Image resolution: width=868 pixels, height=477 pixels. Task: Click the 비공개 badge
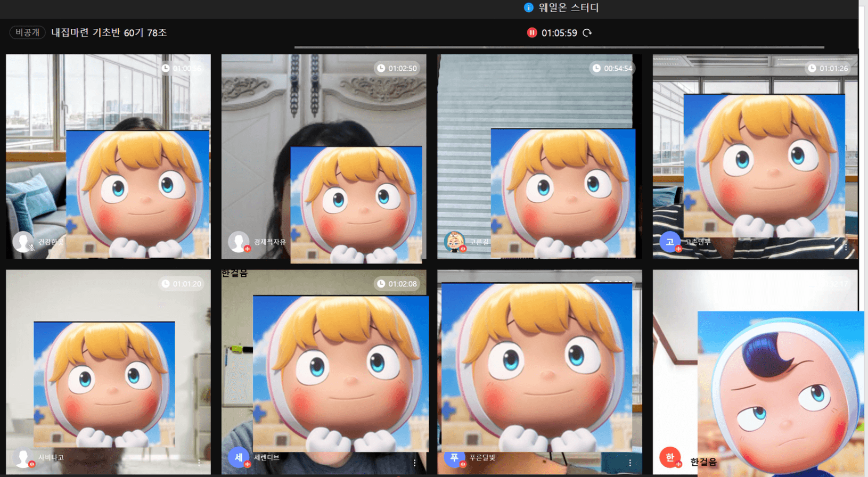(27, 32)
